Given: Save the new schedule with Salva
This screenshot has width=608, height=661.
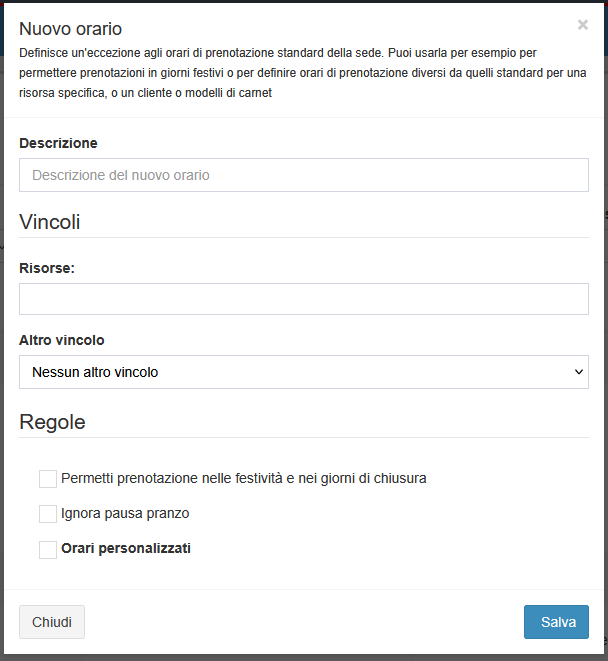Looking at the screenshot, I should (x=556, y=622).
